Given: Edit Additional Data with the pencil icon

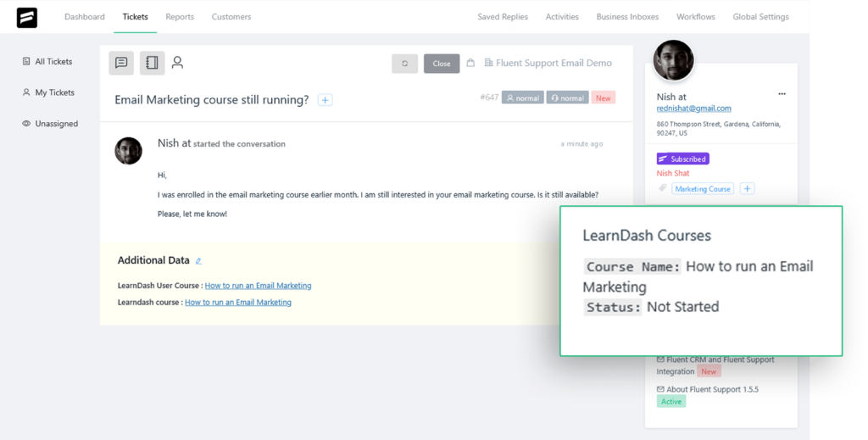Looking at the screenshot, I should click(x=198, y=261).
